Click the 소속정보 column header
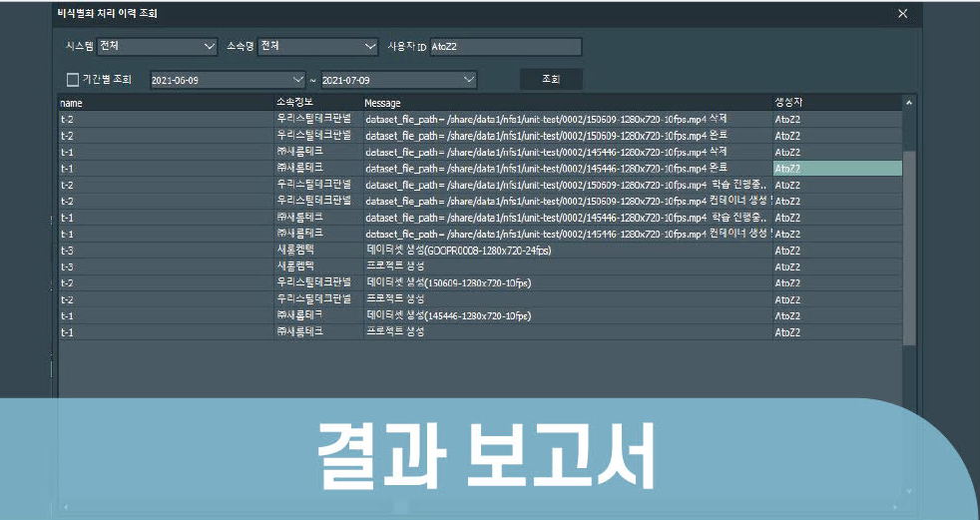 click(317, 103)
